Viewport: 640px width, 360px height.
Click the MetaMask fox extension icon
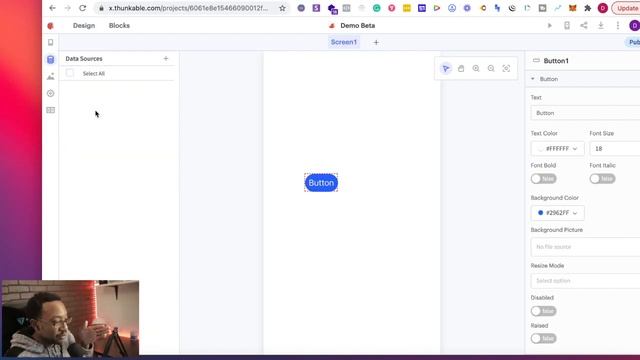573,8
